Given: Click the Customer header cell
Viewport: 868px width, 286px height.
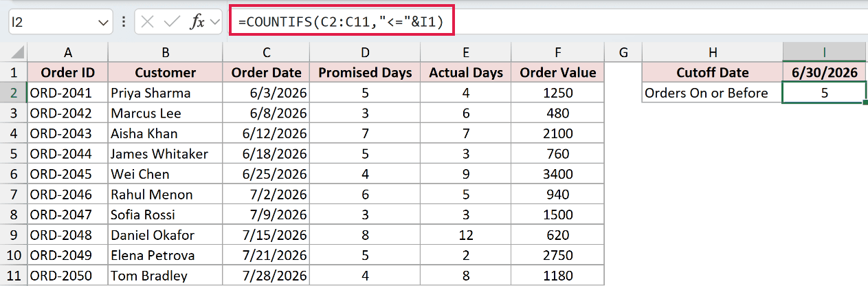Looking at the screenshot, I should tap(166, 73).
